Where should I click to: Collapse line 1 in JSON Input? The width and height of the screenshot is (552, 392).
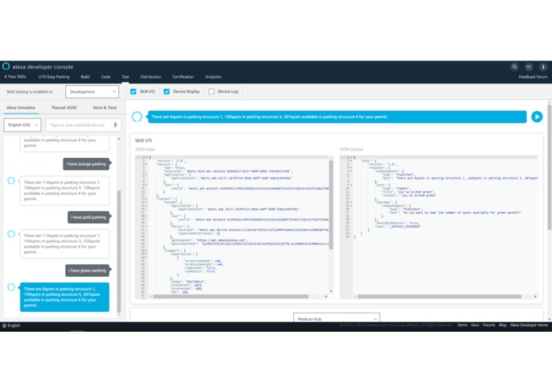146,157
